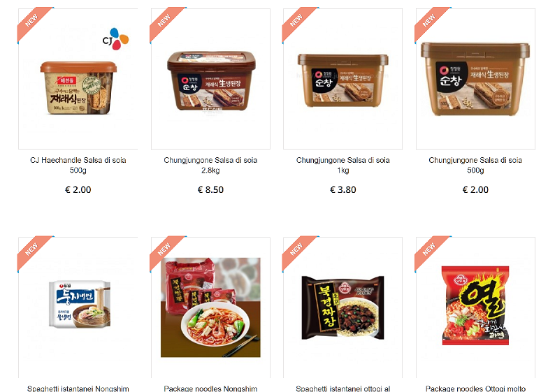Viewport: 555px width, 392px height.
Task: Open link Chungjungone Salsa di soia 500g
Action: coord(475,165)
